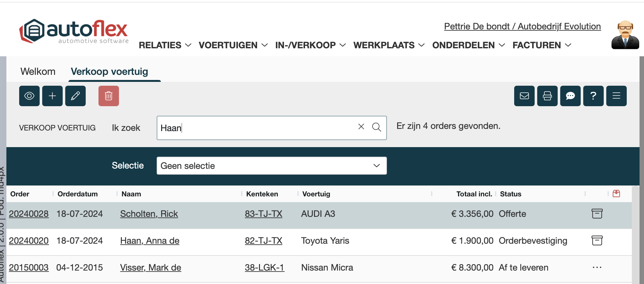Expand the WERKPLAATS menu

point(389,45)
